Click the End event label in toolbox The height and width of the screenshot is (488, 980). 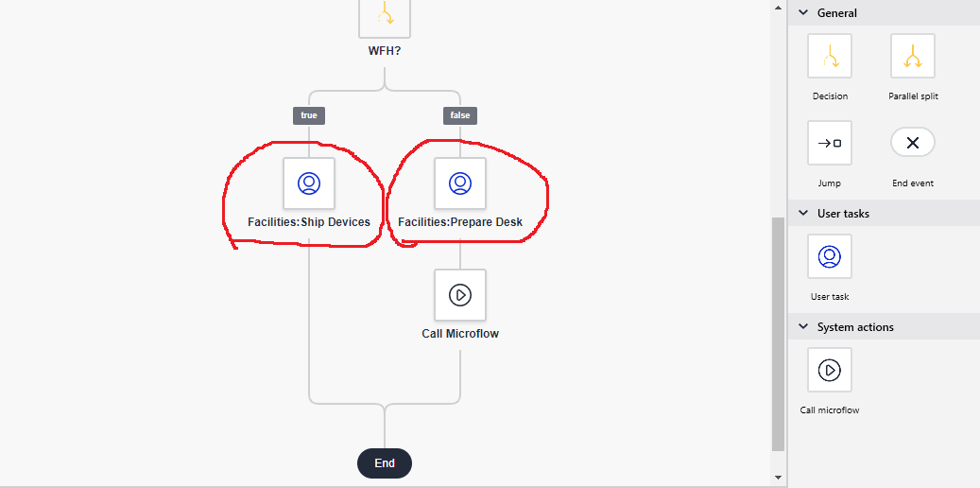[x=913, y=183]
